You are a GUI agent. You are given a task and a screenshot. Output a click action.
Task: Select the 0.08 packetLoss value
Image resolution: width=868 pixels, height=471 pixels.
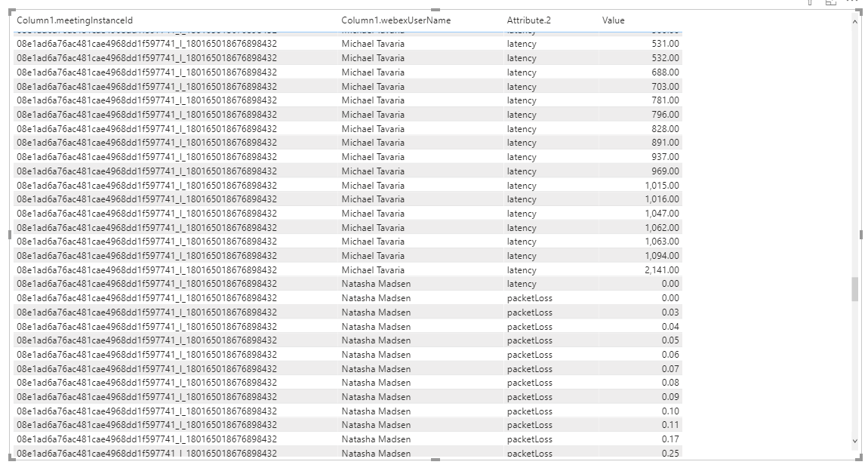[x=670, y=383]
